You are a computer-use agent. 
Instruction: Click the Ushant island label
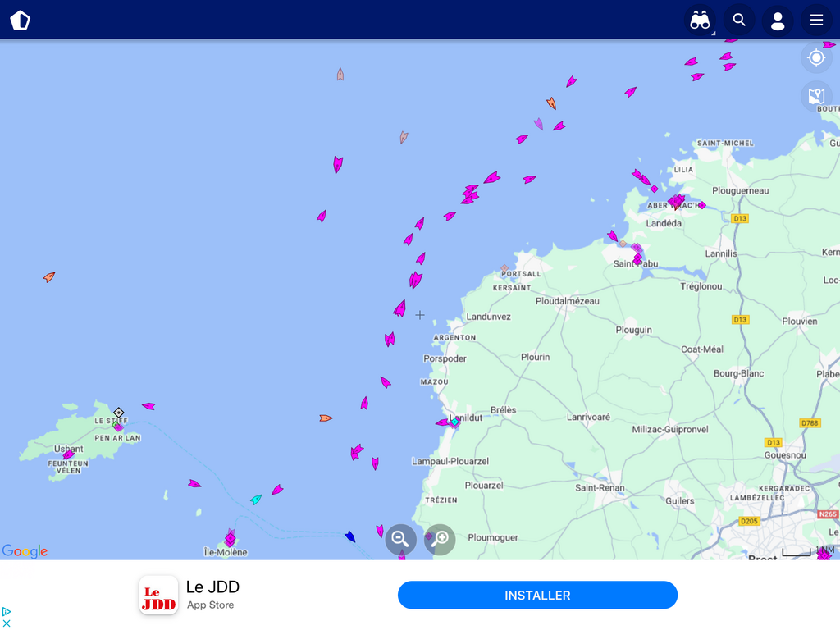pyautogui.click(x=69, y=449)
